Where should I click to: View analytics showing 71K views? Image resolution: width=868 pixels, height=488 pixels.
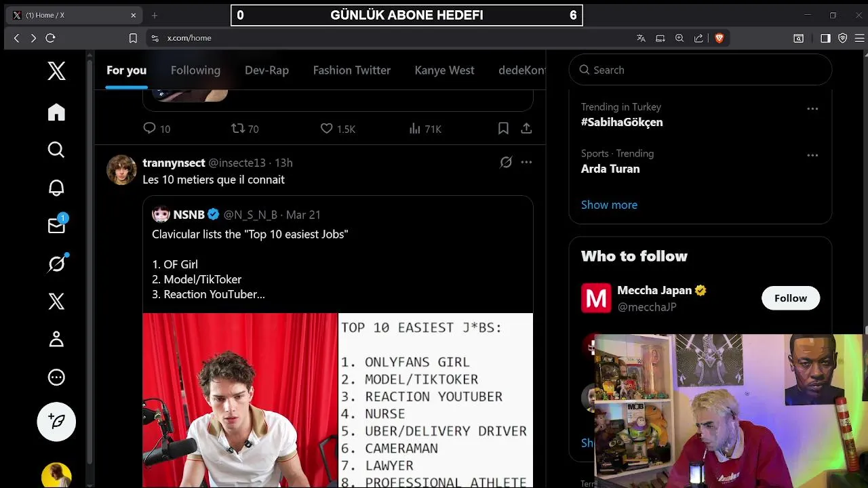pos(425,129)
